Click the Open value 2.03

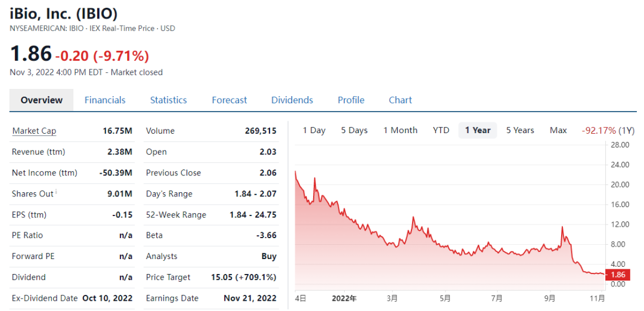pos(268,152)
